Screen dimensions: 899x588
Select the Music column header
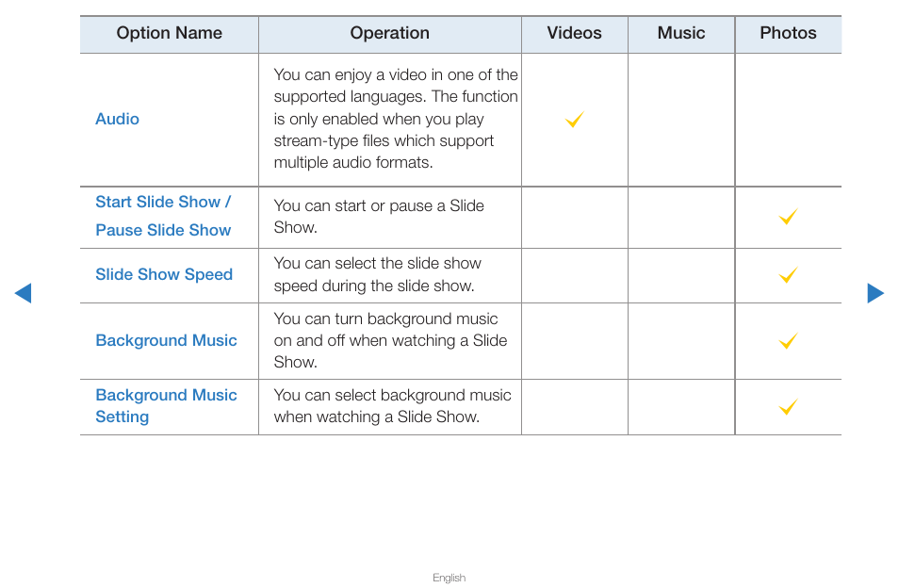(x=681, y=33)
